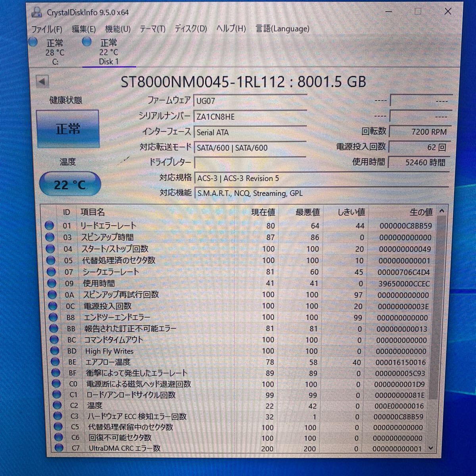The width and height of the screenshot is (476, 476).
Task: Select the UltraDMA CRC エラー数 row label
Action: [125, 448]
